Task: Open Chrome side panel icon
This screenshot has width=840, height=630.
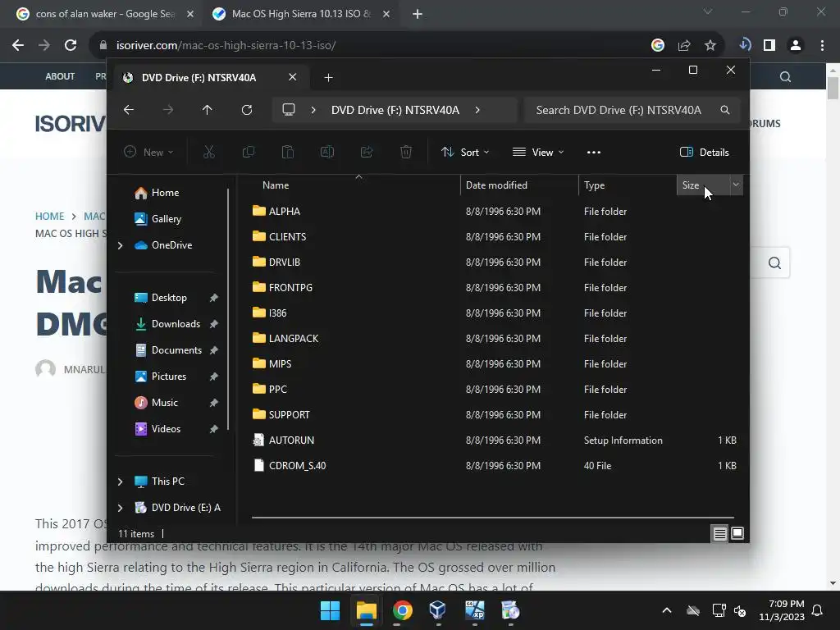Action: coord(769,45)
